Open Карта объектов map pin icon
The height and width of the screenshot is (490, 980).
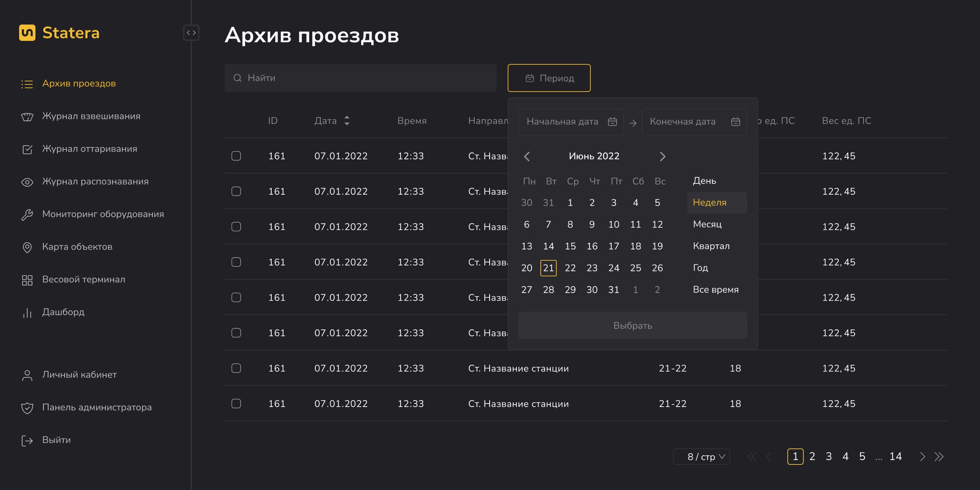click(x=27, y=247)
